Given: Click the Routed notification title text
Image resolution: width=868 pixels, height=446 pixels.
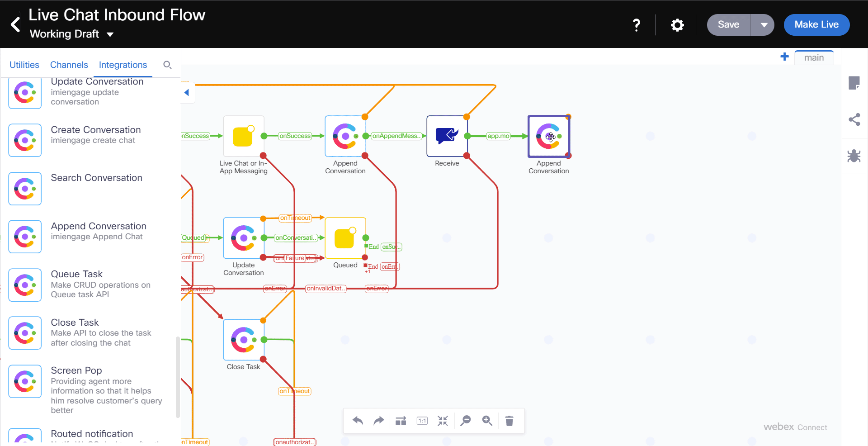Looking at the screenshot, I should [92, 434].
